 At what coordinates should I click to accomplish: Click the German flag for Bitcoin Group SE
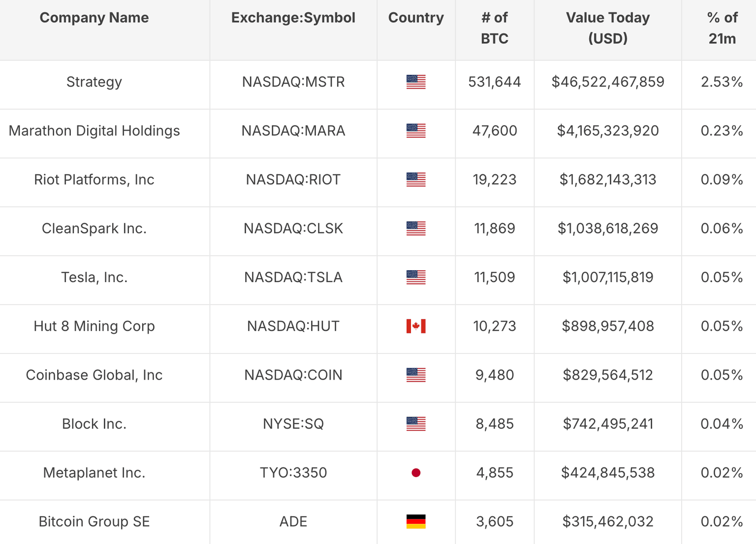click(x=416, y=521)
